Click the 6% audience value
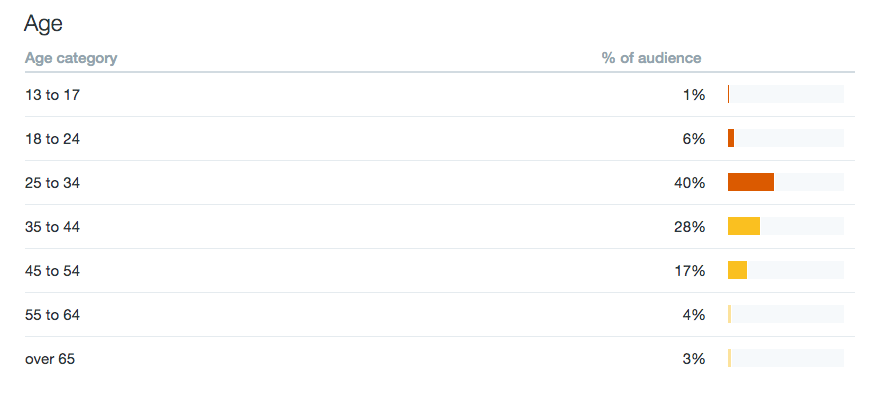This screenshot has height=398, width=880. point(694,139)
